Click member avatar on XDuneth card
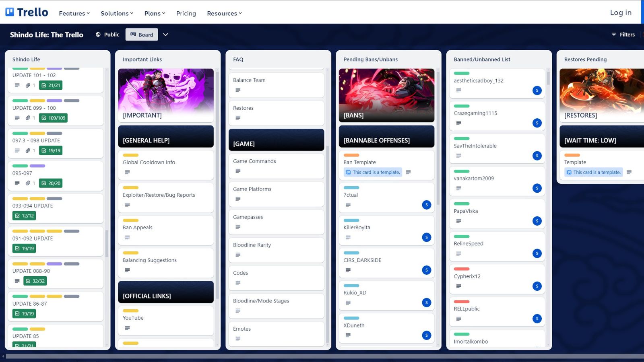The image size is (644, 362). [427, 335]
